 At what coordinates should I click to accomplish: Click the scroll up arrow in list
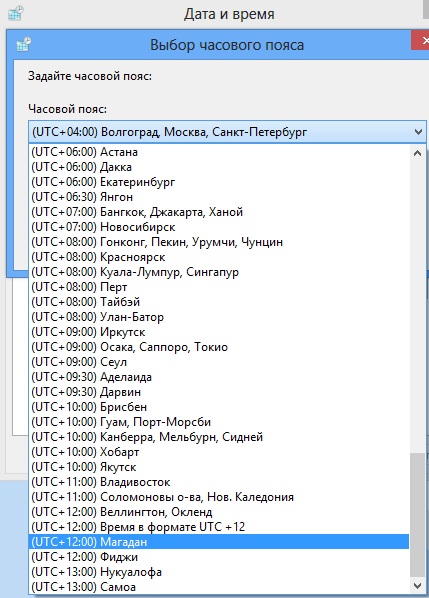418,153
